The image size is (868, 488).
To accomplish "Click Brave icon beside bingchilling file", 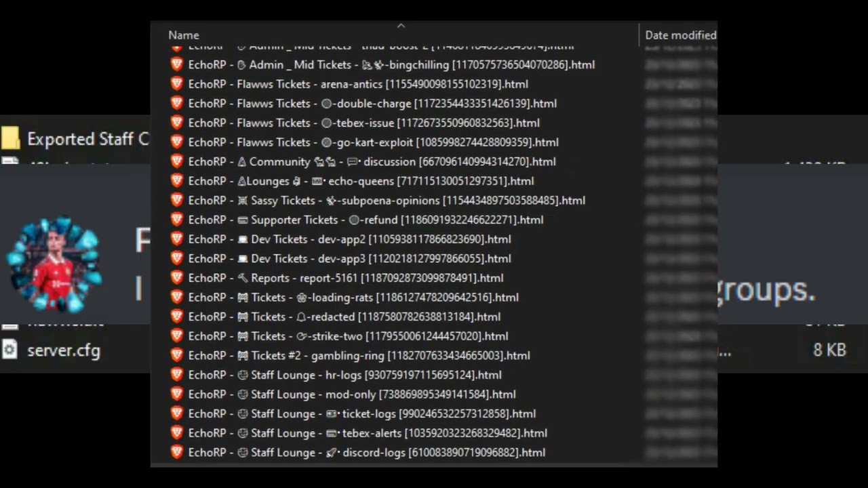I will pyautogui.click(x=176, y=64).
